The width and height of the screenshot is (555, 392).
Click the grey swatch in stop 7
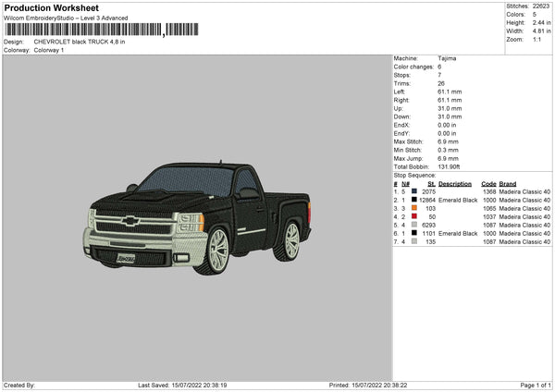tap(414, 241)
